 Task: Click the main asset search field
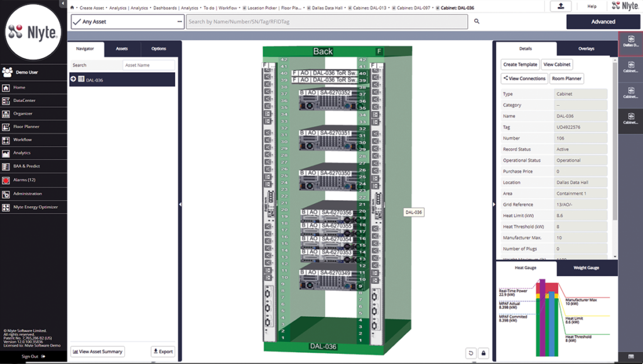[x=327, y=22]
